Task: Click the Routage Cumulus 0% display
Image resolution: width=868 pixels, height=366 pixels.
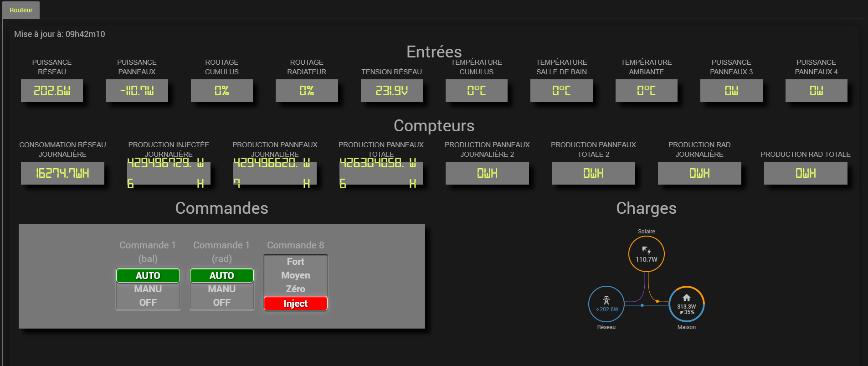Action: pos(222,91)
